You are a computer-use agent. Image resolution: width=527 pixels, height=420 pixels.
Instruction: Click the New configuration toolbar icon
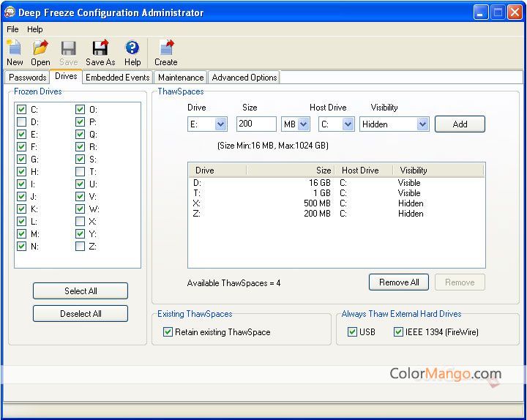click(x=15, y=48)
